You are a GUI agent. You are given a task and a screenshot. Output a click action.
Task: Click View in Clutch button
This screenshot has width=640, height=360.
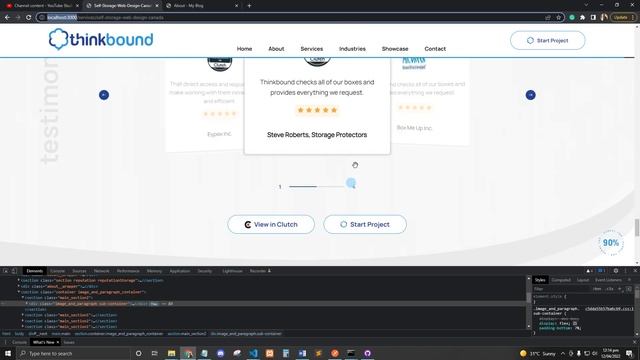[271, 224]
